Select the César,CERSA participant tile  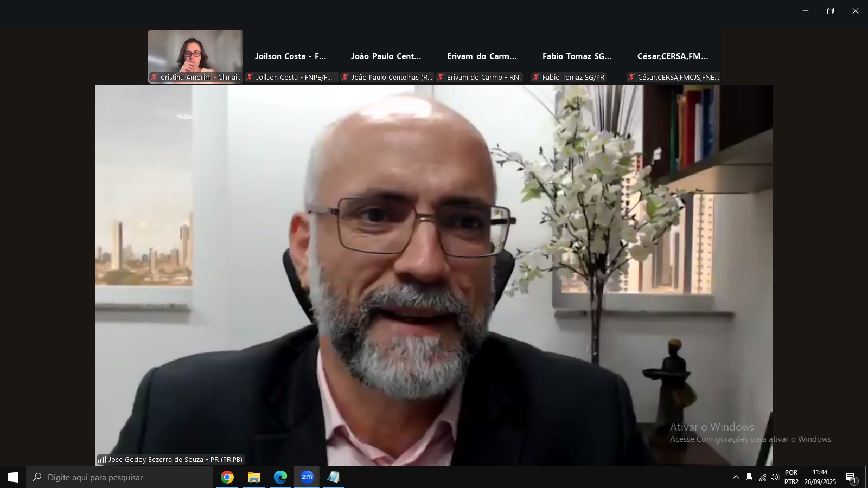(673, 56)
